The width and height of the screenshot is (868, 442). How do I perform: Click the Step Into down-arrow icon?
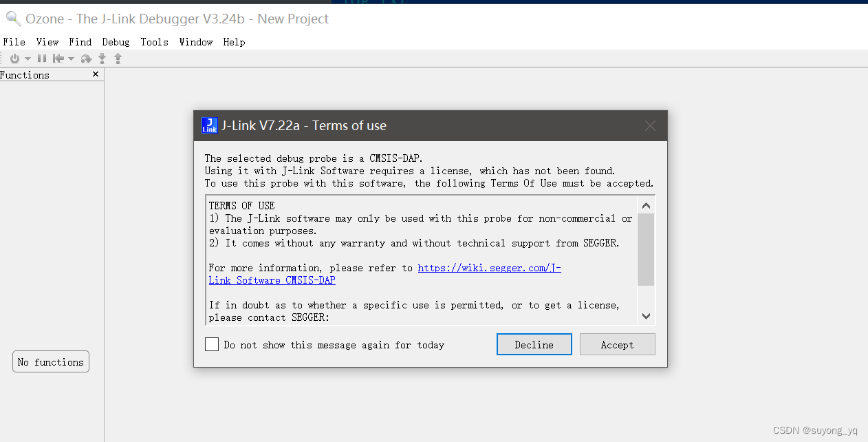tap(102, 59)
